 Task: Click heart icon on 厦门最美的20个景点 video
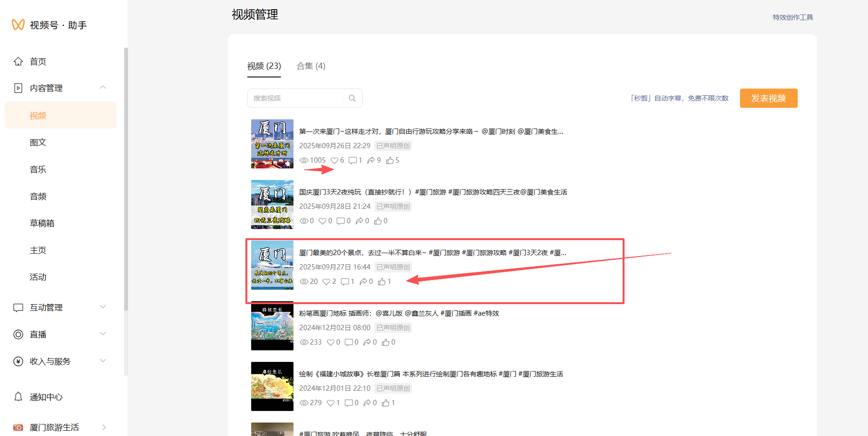pyautogui.click(x=326, y=282)
